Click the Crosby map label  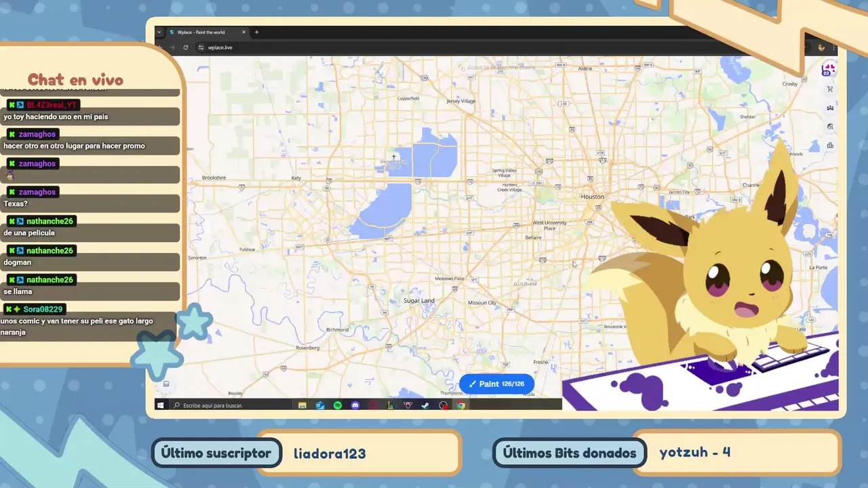(x=790, y=84)
